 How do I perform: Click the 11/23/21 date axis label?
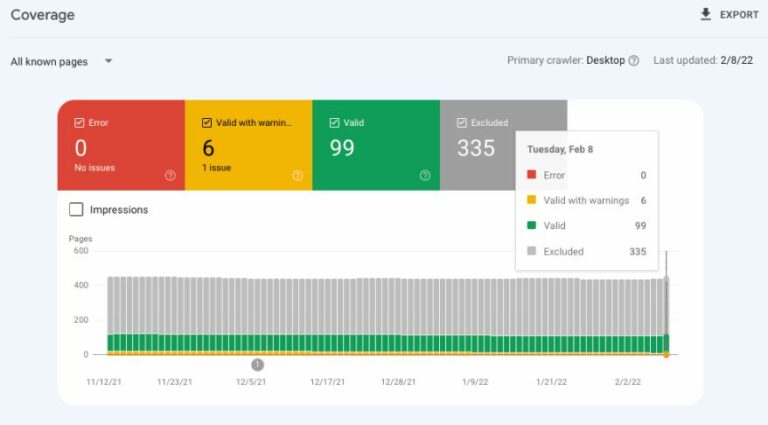(175, 382)
